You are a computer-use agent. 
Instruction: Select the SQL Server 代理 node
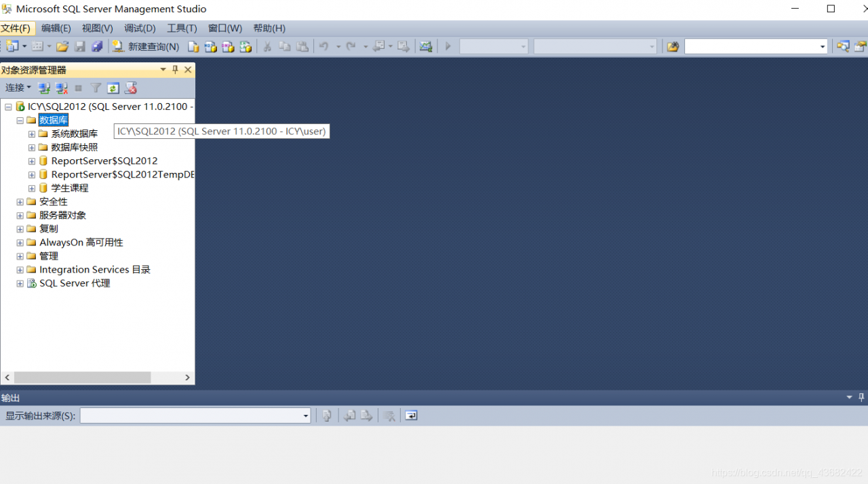(x=75, y=283)
